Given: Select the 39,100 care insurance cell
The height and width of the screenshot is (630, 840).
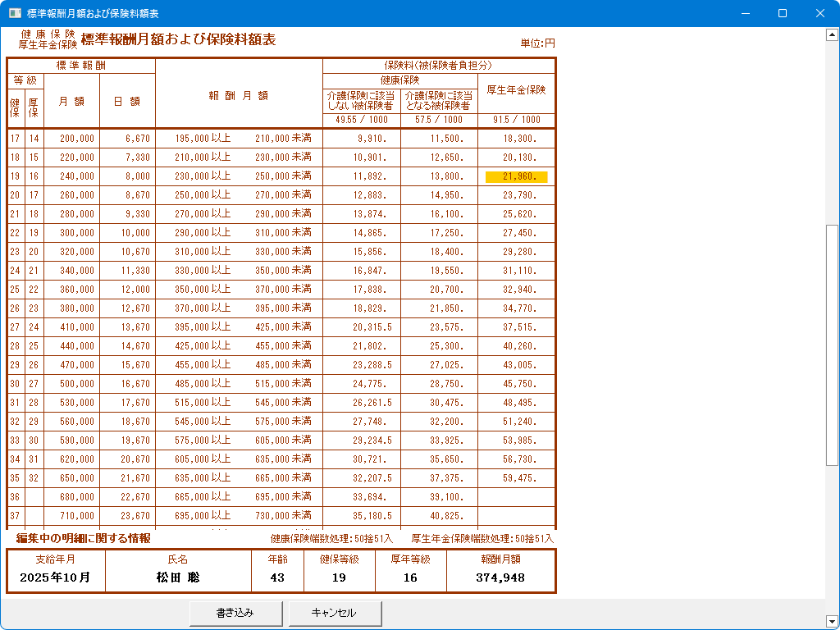Looking at the screenshot, I should click(439, 496).
